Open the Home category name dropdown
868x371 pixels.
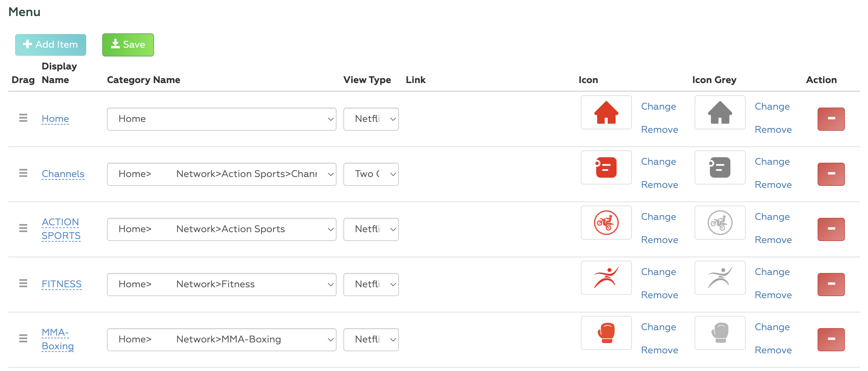pos(221,119)
